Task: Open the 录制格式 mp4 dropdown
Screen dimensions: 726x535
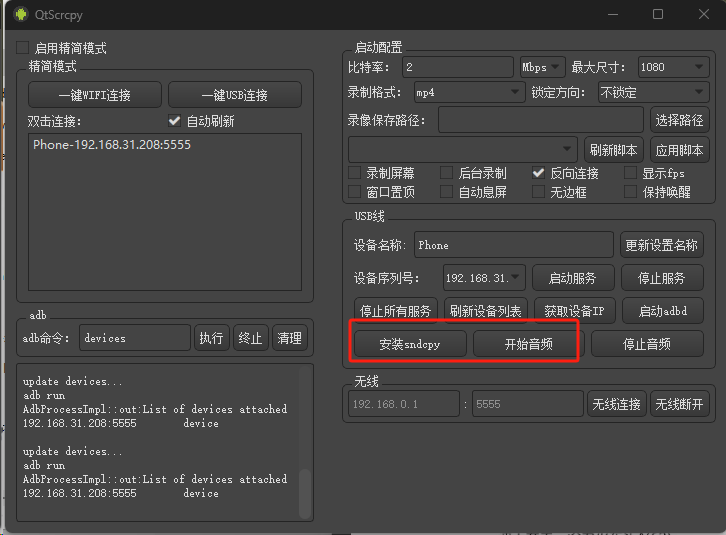Action: (x=469, y=92)
